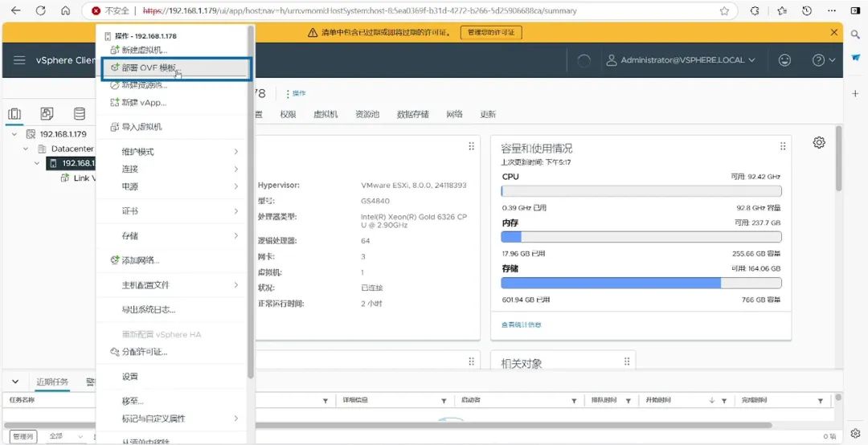
Task: Open the browser extensions icon
Action: coord(754,10)
